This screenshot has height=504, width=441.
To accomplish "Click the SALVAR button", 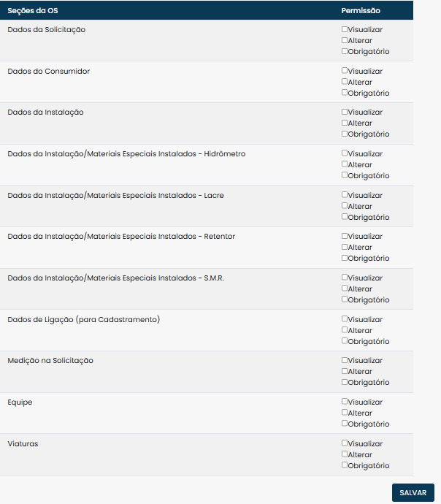I will [x=413, y=493].
